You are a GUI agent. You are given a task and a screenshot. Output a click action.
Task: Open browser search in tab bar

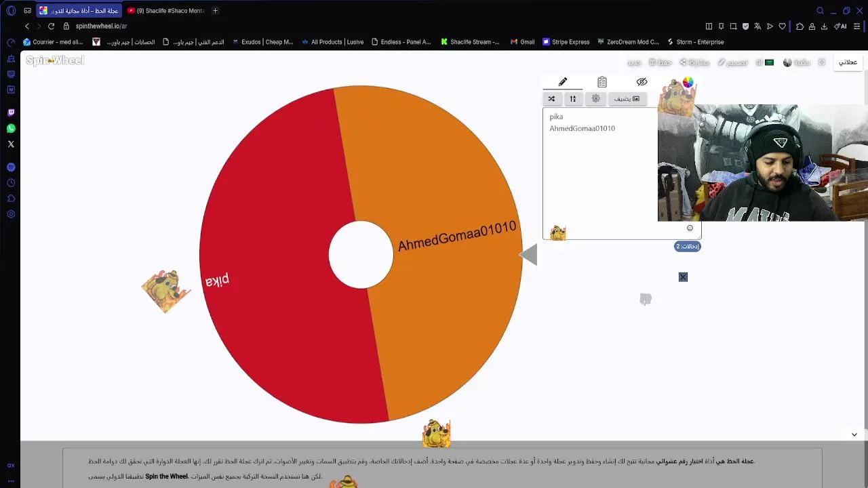820,11
